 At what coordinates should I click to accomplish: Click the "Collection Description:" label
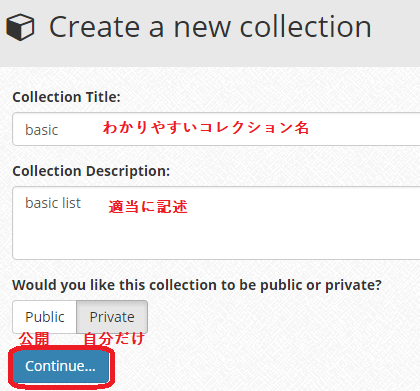point(91,171)
